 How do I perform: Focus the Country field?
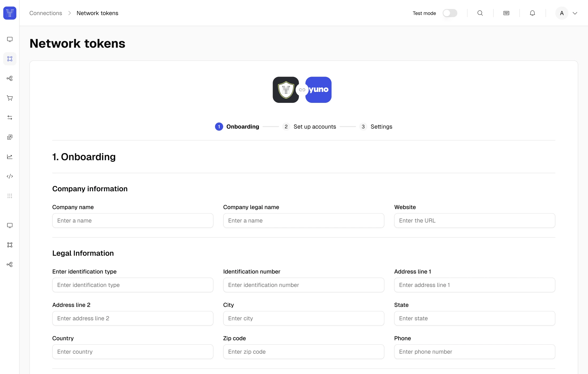click(x=133, y=352)
